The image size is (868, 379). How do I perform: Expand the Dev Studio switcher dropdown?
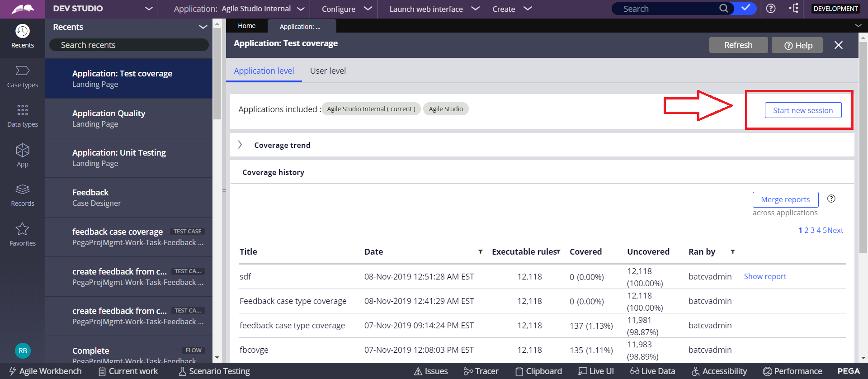click(x=149, y=9)
